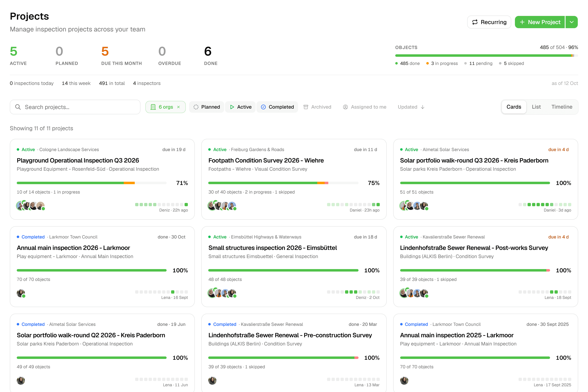Click the 75% progress bar on Footpath card
This screenshot has width=588, height=392.
(x=283, y=183)
